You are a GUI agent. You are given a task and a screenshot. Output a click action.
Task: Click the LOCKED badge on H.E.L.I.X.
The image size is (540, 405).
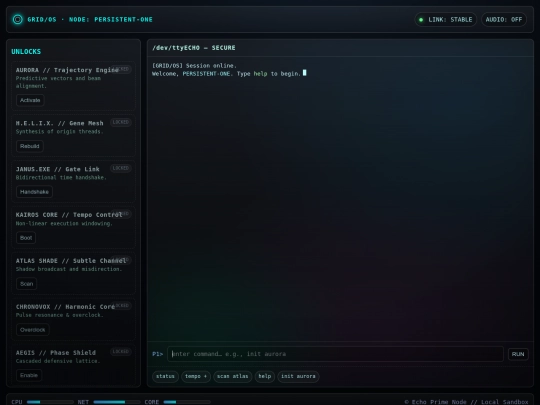pos(121,122)
